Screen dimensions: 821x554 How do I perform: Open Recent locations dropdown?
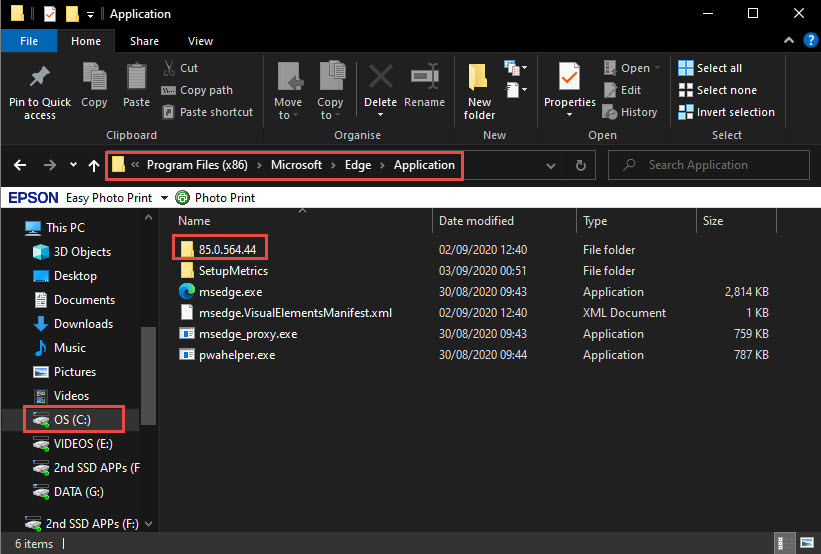[x=73, y=165]
